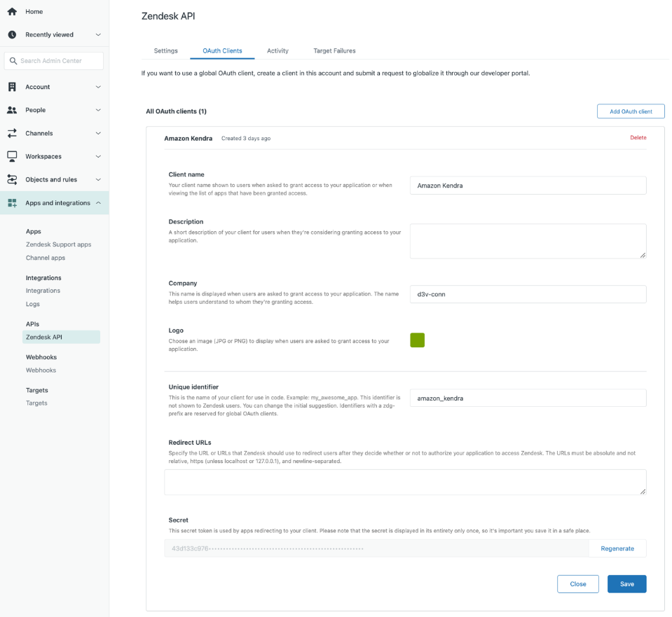
Task: Click the People icon
Action: click(12, 110)
